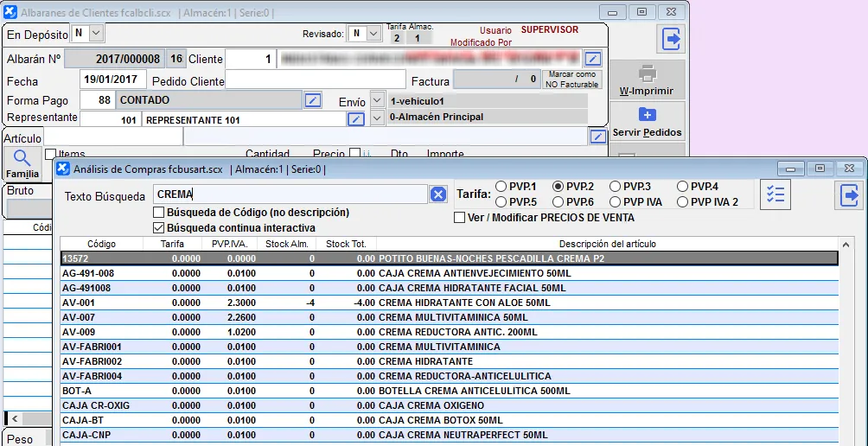Expand the Revisado dropdown
Screen dimensions: 868x446
pyautogui.click(x=373, y=33)
